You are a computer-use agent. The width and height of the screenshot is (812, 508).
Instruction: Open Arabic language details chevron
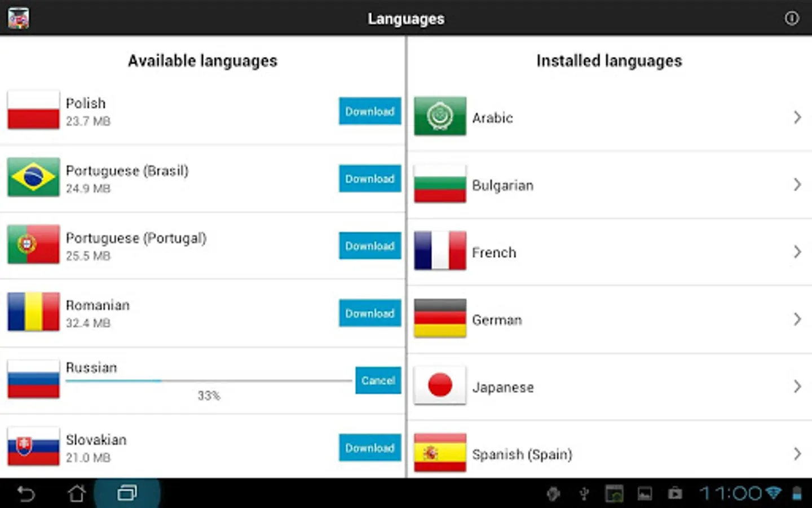pyautogui.click(x=797, y=117)
